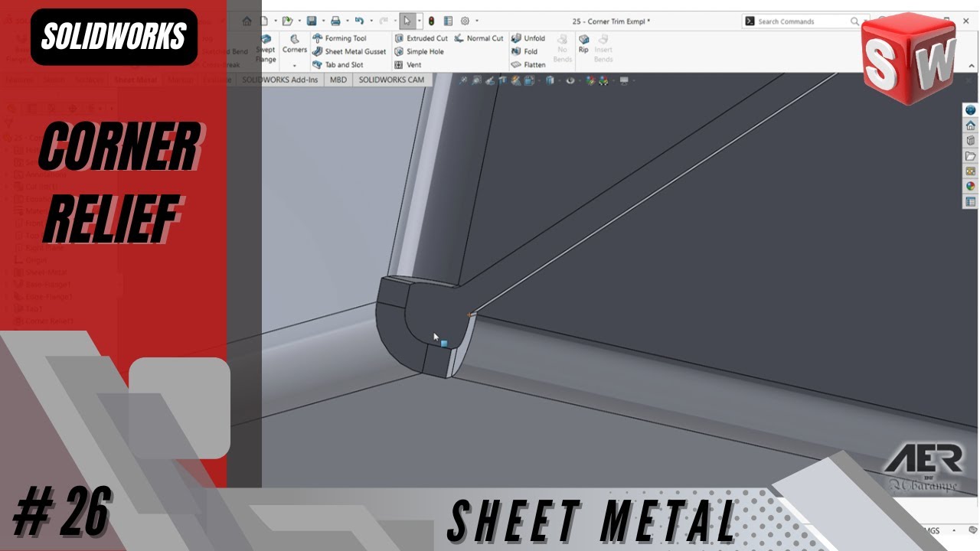Use the Fold command
The image size is (980, 551).
click(x=524, y=52)
